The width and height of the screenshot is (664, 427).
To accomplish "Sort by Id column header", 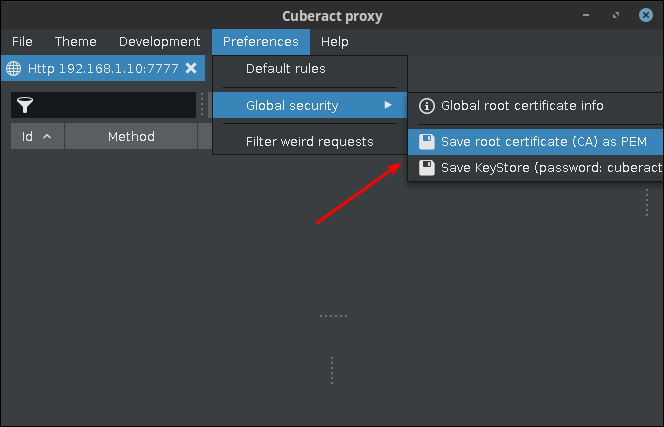I will (37, 136).
